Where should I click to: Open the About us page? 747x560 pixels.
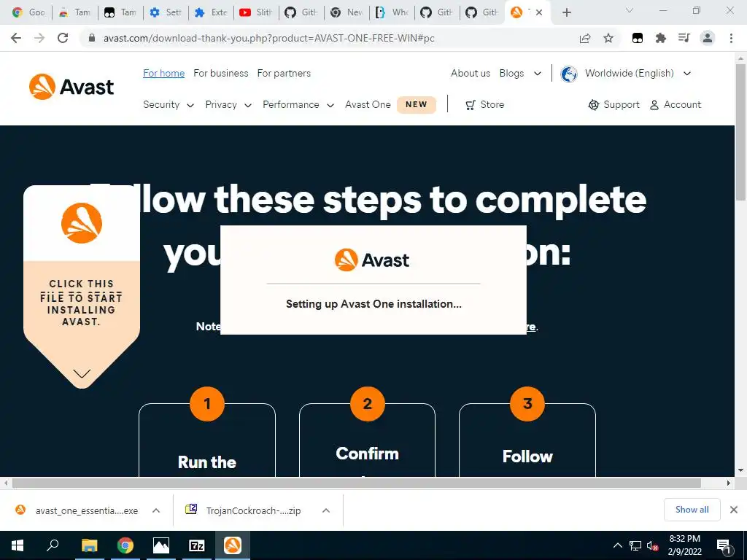point(471,74)
